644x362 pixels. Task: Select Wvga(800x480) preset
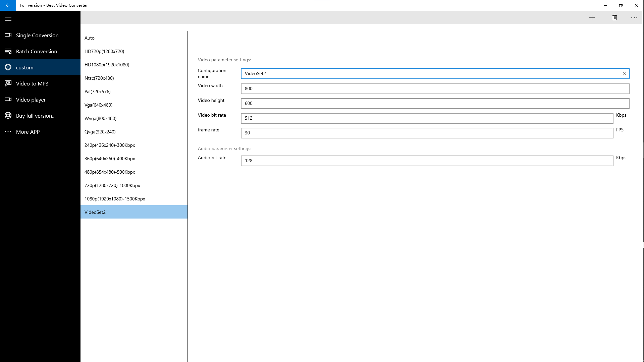(x=134, y=118)
